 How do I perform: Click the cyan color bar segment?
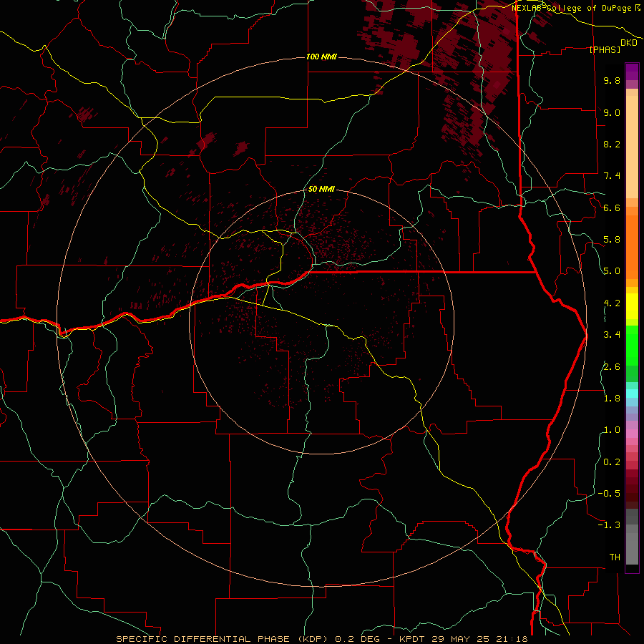(632, 394)
